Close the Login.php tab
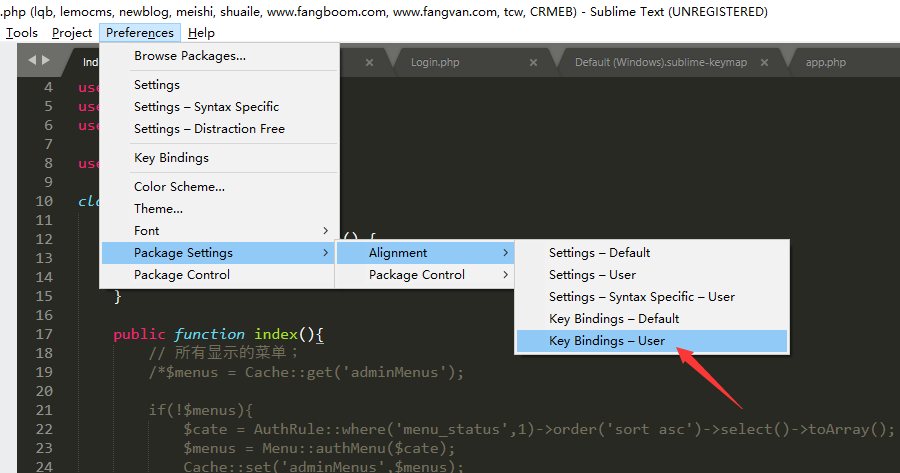Image resolution: width=900 pixels, height=473 pixels. point(533,63)
